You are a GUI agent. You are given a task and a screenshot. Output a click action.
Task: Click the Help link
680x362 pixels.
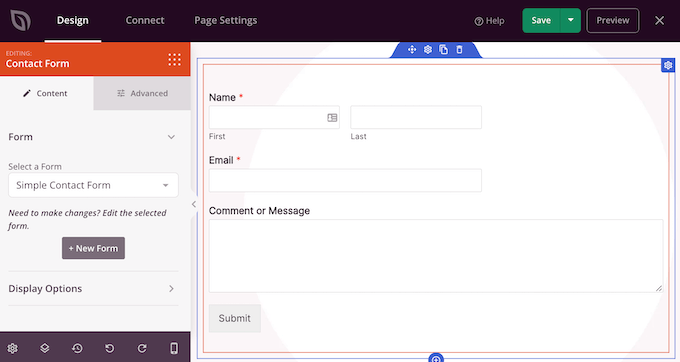pos(489,21)
